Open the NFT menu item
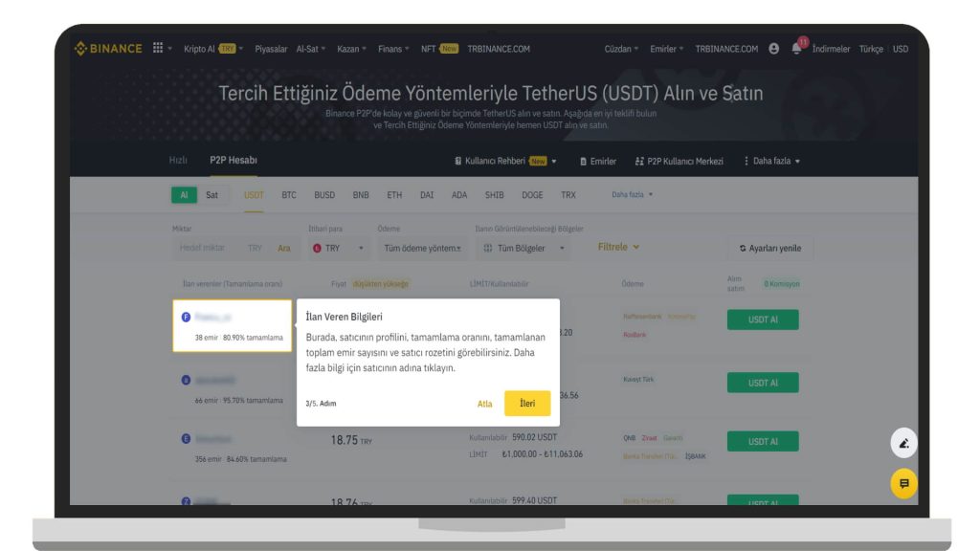 [x=438, y=49]
